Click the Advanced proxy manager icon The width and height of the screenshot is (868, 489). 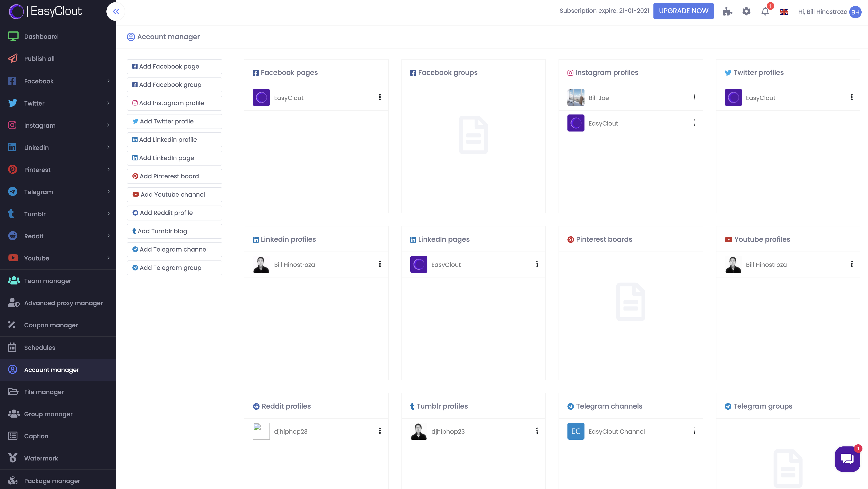14,303
